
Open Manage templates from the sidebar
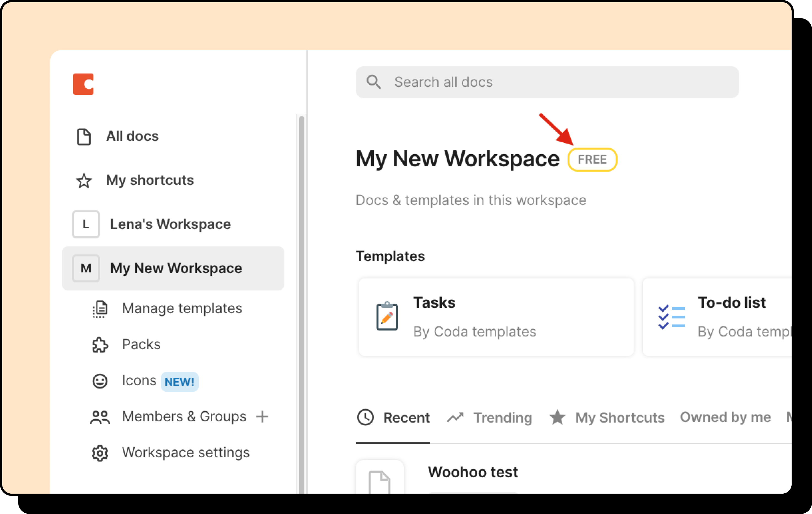pyautogui.click(x=182, y=308)
